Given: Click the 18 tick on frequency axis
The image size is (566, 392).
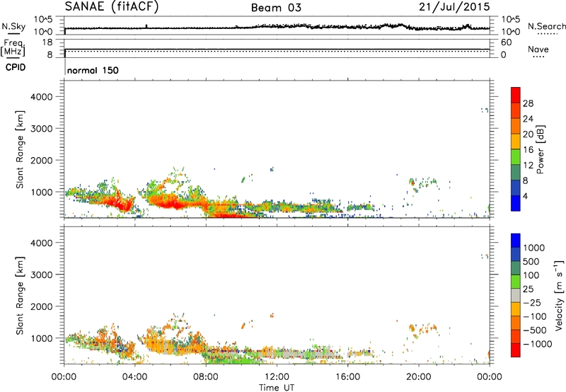Looking at the screenshot, I should click(x=47, y=42).
